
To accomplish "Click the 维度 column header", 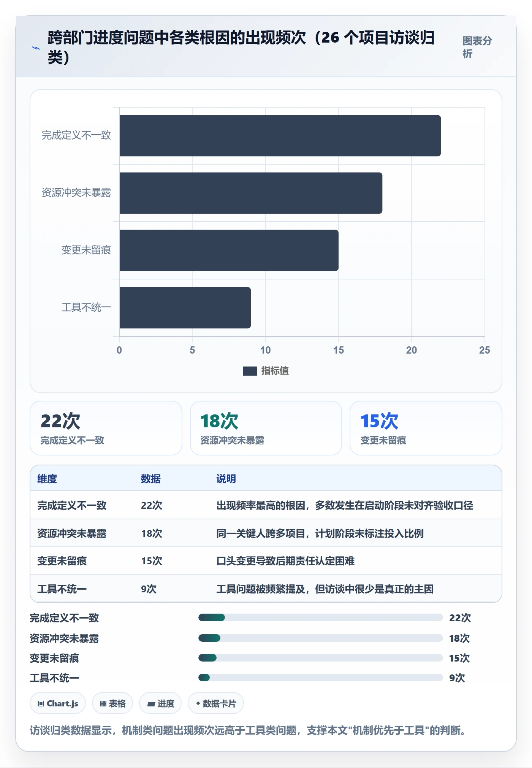I will pyautogui.click(x=47, y=479).
